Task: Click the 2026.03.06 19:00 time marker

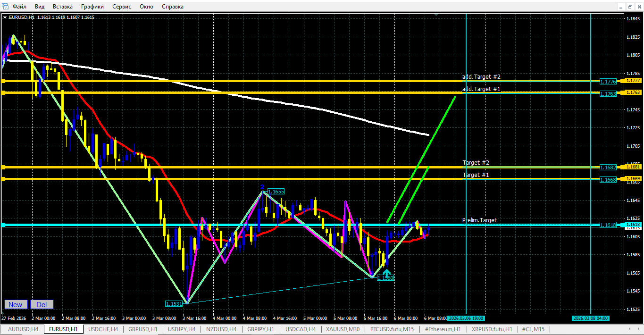Action: pos(466,318)
